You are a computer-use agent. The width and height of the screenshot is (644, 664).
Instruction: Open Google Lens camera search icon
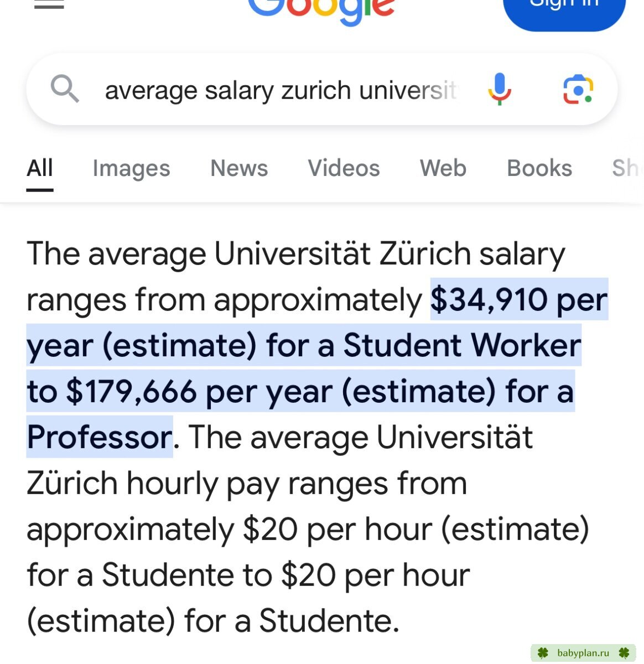point(578,89)
